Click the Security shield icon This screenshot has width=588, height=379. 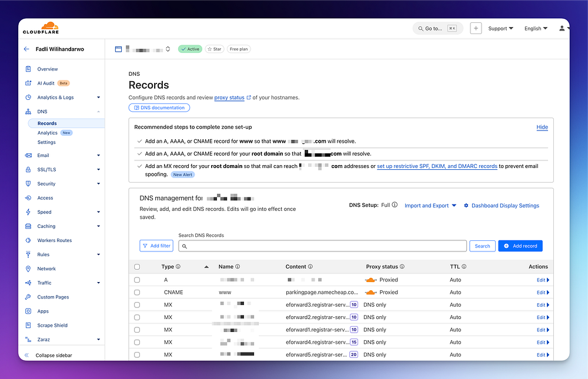click(x=28, y=184)
